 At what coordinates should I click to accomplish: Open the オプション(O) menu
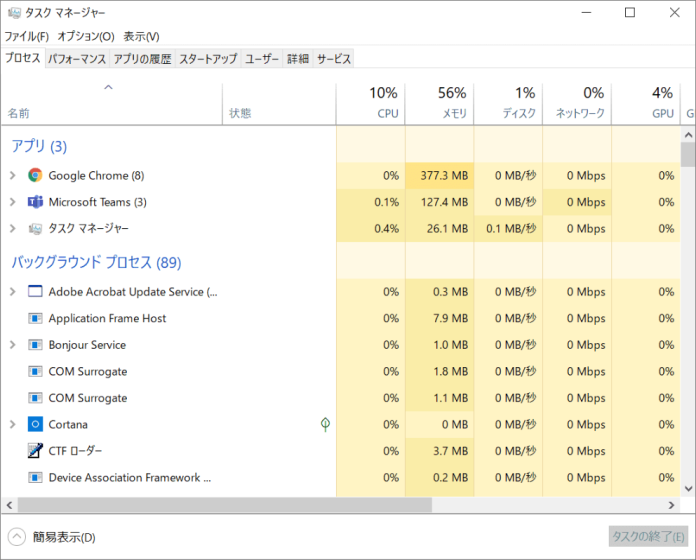pos(85,36)
